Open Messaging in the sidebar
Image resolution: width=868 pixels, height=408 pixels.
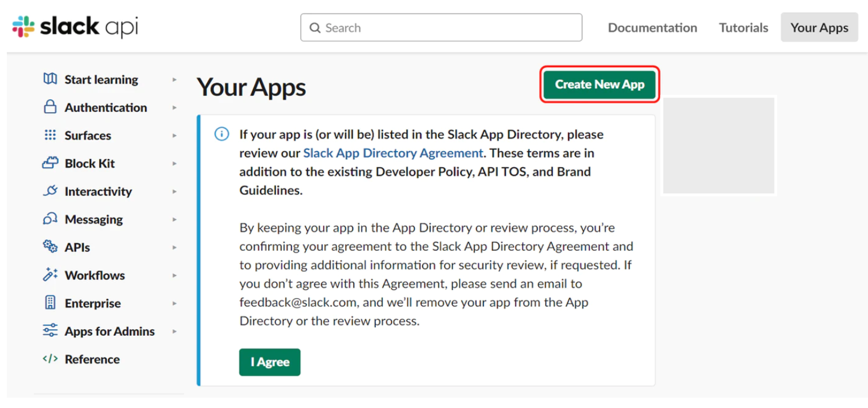tap(93, 219)
